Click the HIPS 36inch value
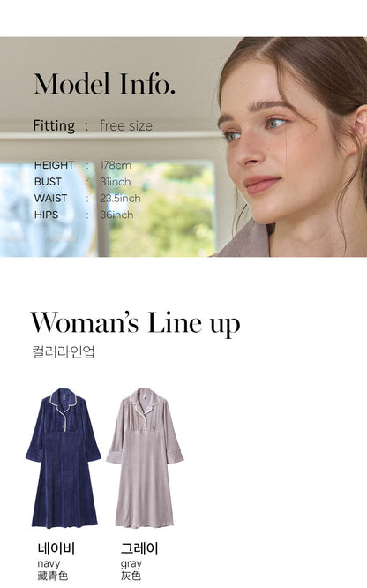Screen dimensions: 367x588 tap(116, 215)
